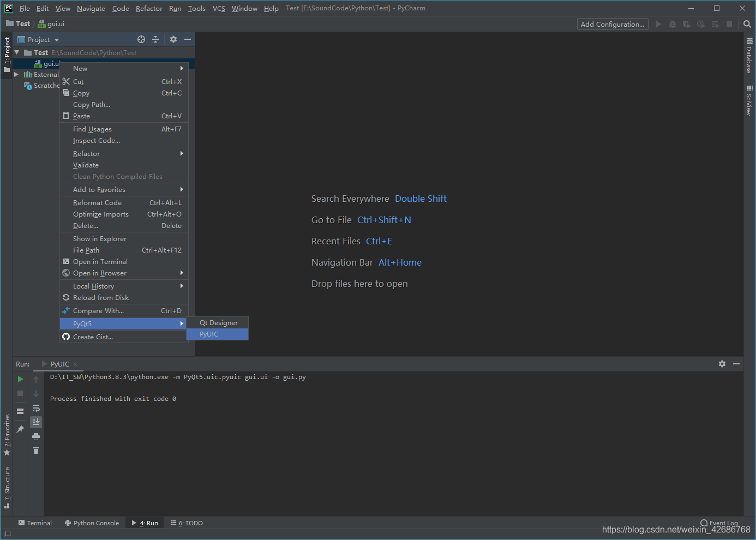Viewport: 756px width, 540px height.
Task: Expand the PyQt5 submenu entry
Action: point(124,323)
